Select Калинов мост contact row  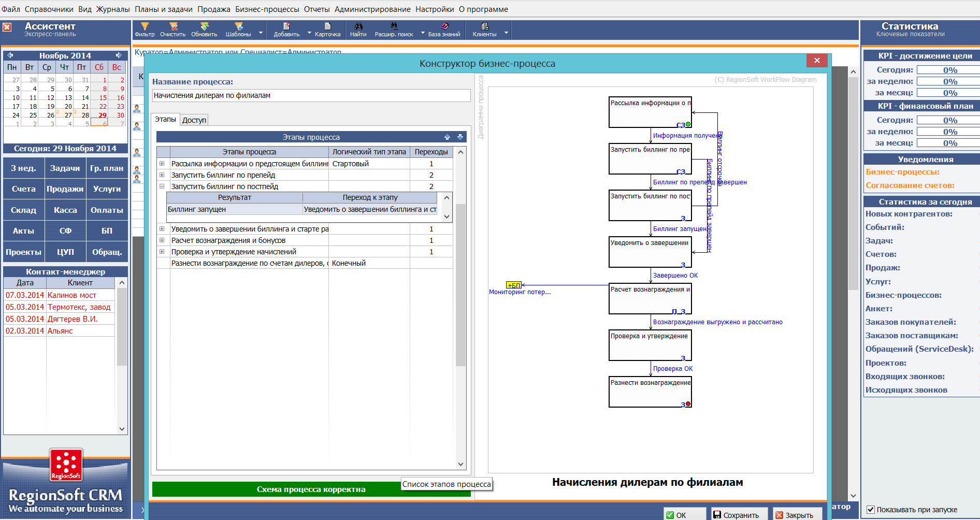point(59,295)
